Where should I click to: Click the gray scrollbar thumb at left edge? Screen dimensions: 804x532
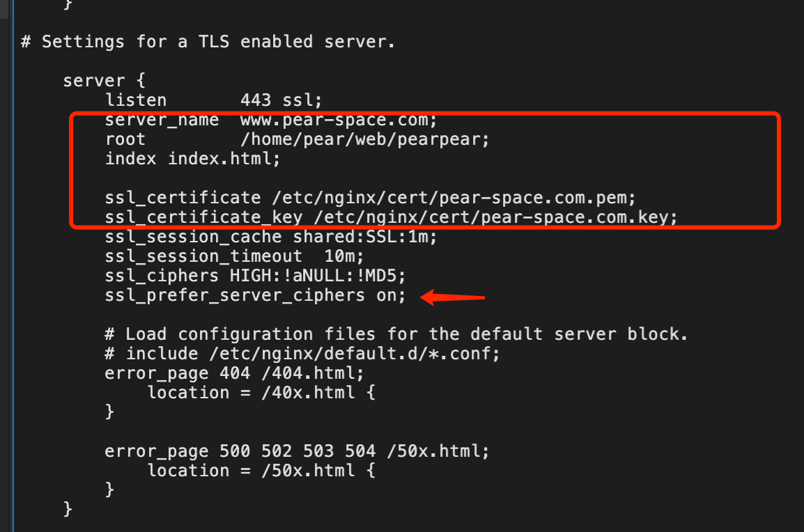pos(4,9)
